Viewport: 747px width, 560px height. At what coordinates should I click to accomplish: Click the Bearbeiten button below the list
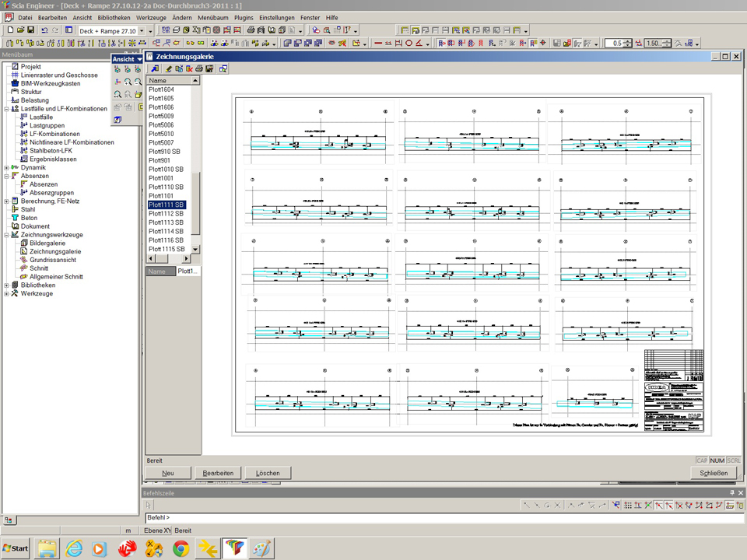tap(218, 473)
